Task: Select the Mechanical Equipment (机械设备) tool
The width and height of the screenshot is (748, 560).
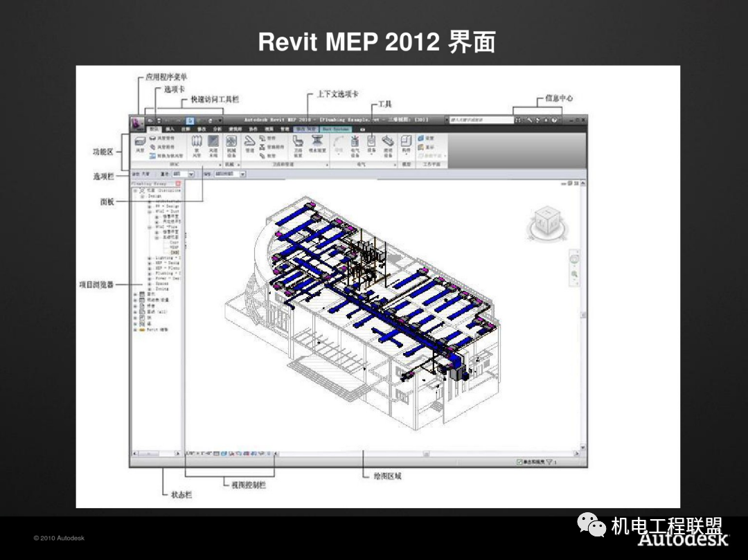Action: [x=231, y=146]
